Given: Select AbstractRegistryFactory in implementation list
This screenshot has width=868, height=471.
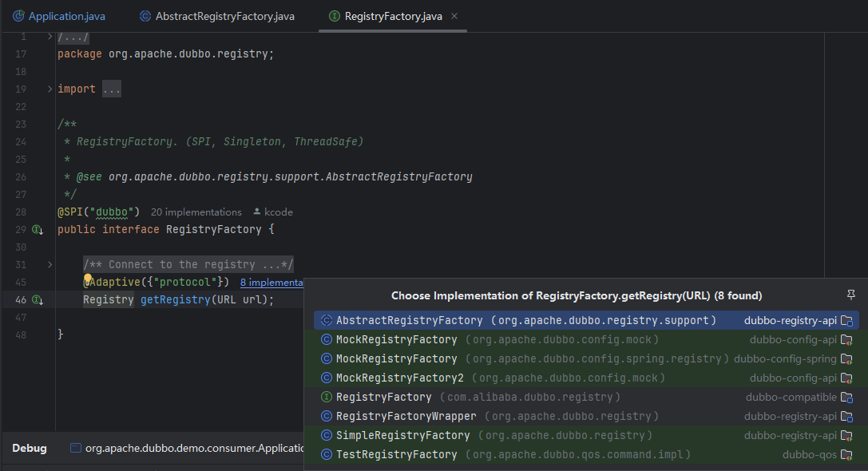Looking at the screenshot, I should point(409,321).
